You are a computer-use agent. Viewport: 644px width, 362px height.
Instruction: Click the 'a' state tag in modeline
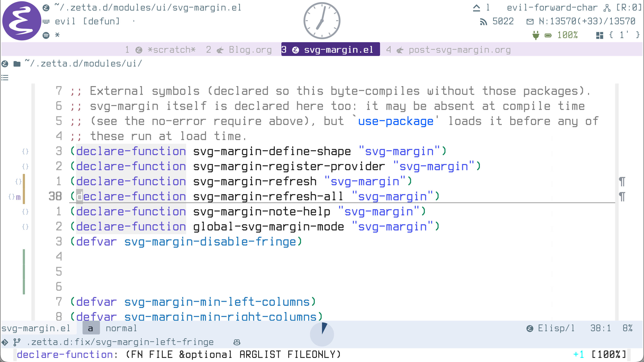[x=91, y=328]
